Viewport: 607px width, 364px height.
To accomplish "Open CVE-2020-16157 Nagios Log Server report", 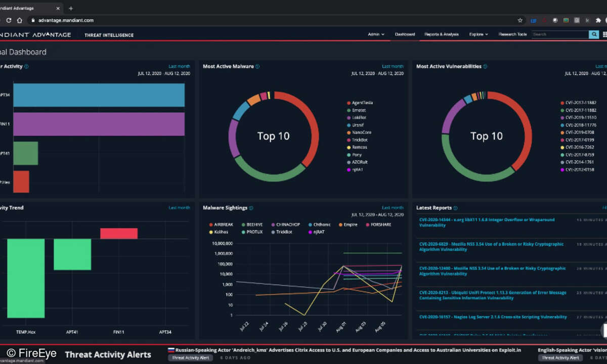I will click(x=493, y=317).
